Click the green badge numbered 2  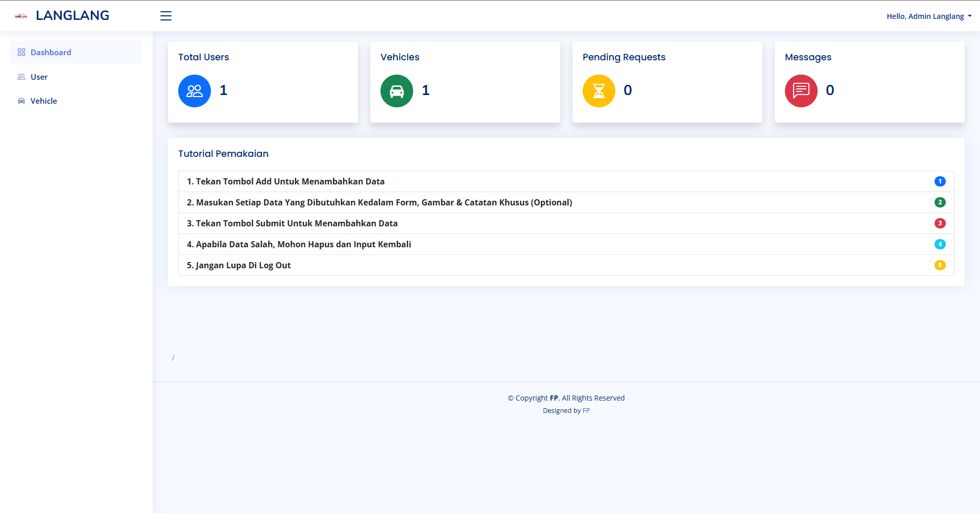tap(940, 202)
